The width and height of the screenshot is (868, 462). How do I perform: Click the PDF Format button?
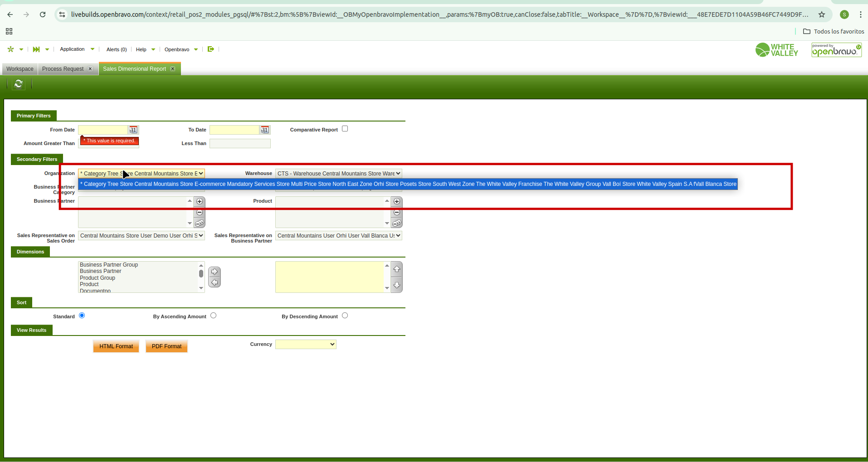166,346
